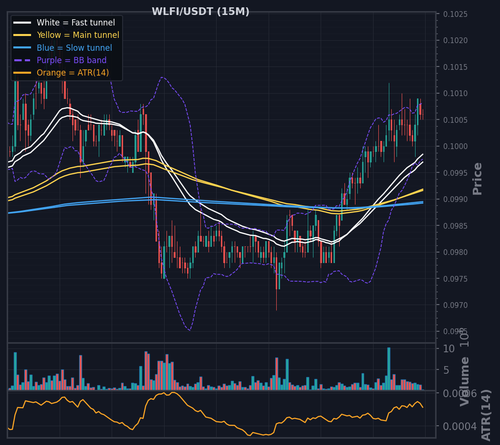This screenshot has height=445, width=500.
Task: Click the vertical 'ATR(14)' axis title
Action: pos(486,415)
